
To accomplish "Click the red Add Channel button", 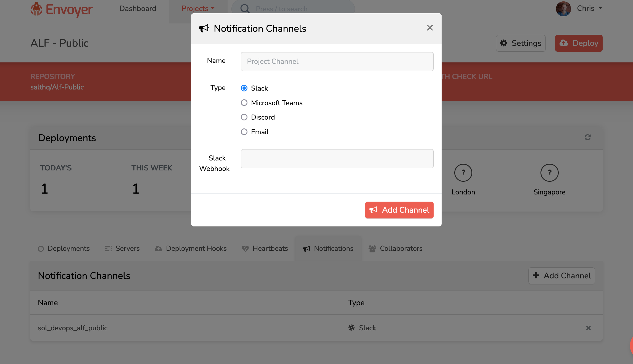I will tap(399, 210).
